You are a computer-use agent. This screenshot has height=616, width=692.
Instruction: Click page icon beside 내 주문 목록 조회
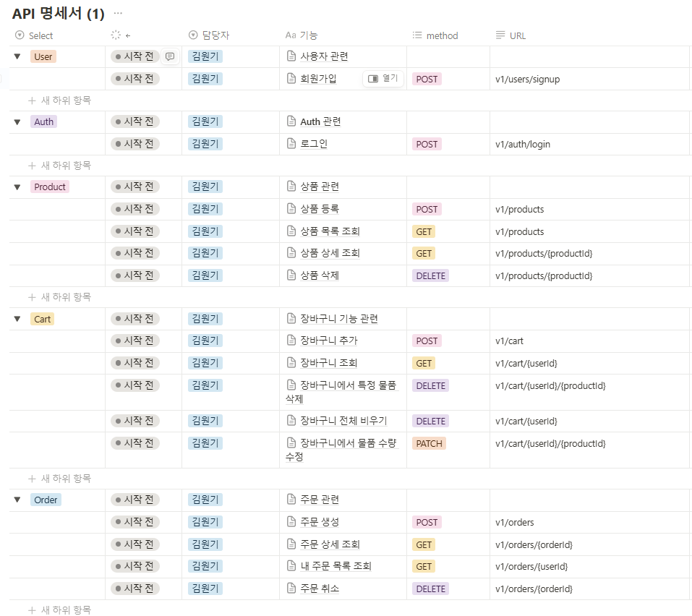291,565
